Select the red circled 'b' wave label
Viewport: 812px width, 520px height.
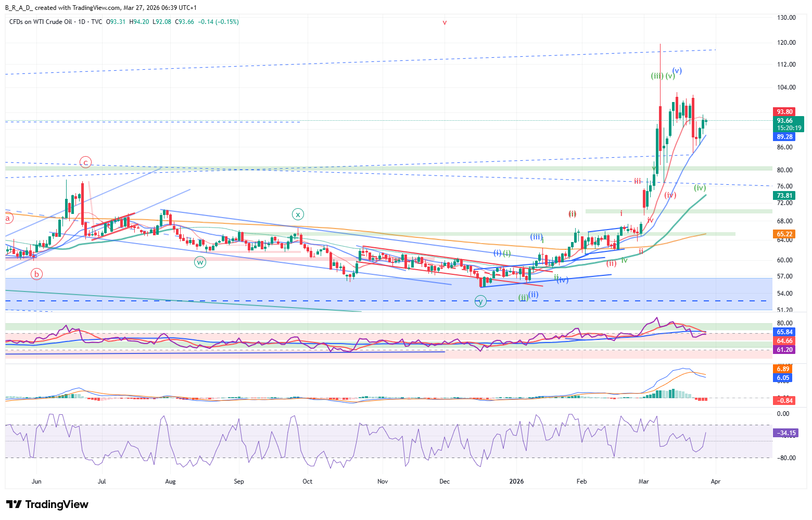pos(36,274)
